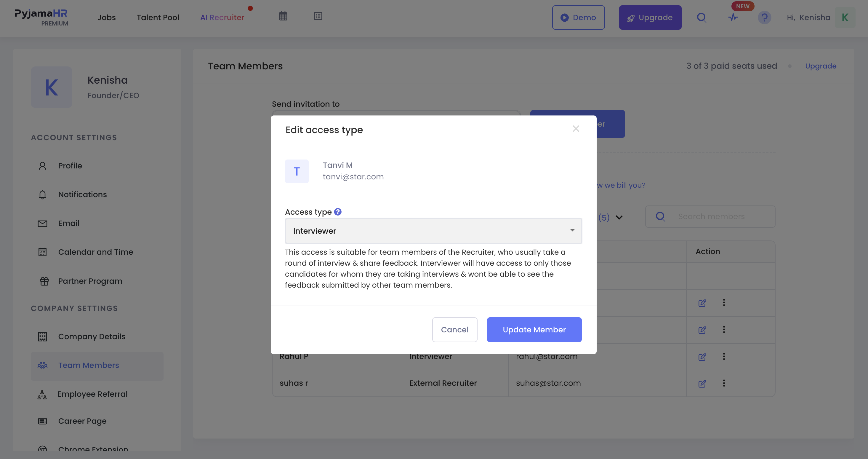Close the Edit access type dialog

point(576,129)
